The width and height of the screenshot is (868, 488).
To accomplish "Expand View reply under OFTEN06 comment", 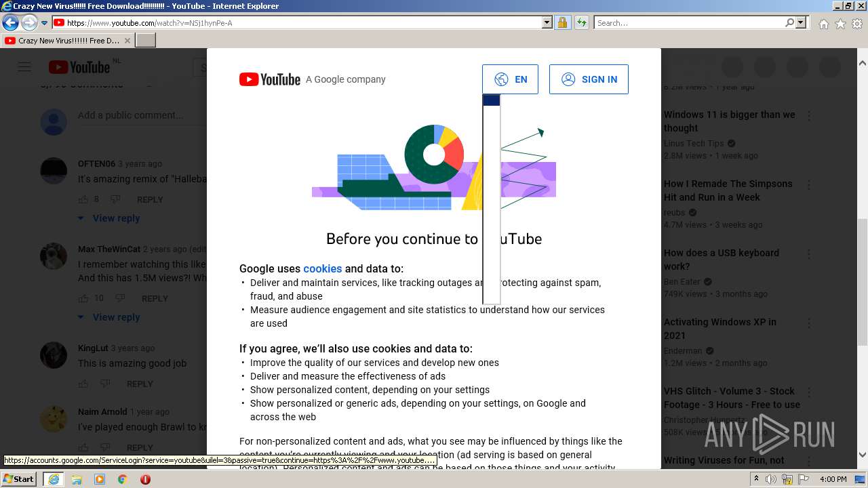I will 108,218.
